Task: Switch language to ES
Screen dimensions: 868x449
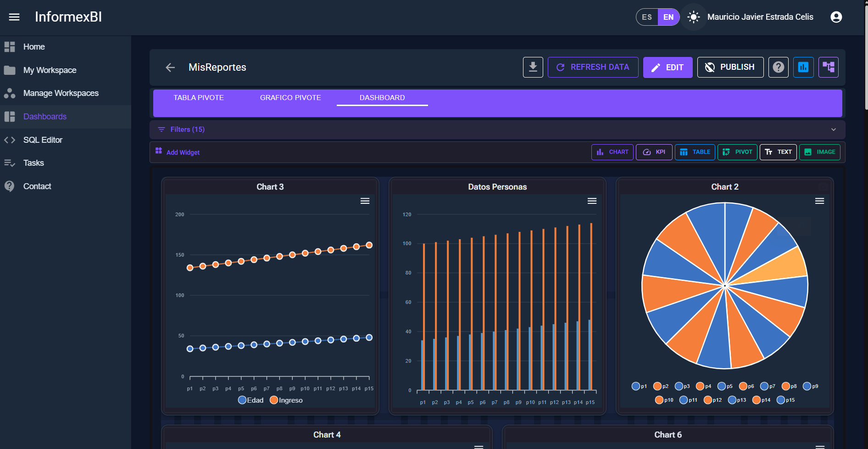Action: (x=647, y=17)
